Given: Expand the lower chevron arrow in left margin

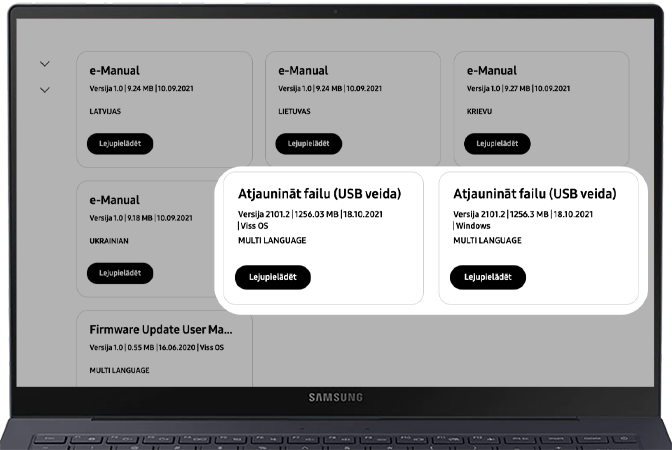Looking at the screenshot, I should 44,89.
